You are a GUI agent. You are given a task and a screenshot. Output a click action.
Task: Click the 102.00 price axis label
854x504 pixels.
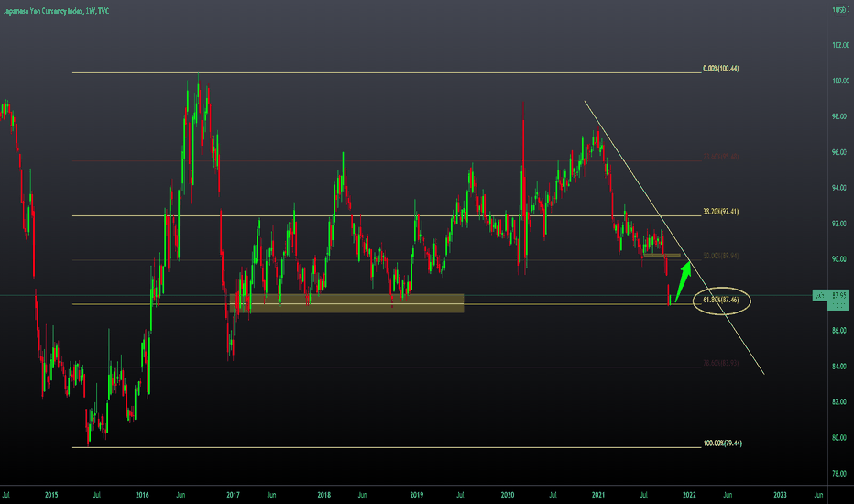(x=840, y=45)
